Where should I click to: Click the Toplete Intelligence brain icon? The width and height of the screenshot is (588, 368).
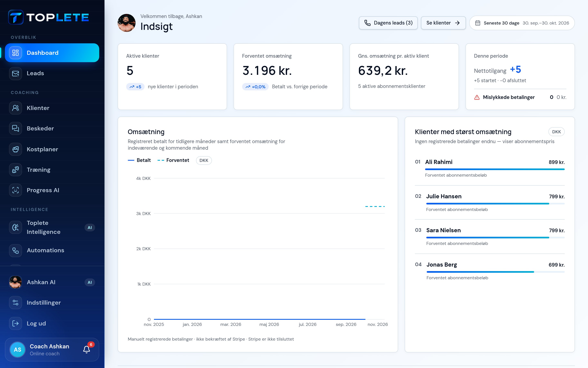point(16,227)
